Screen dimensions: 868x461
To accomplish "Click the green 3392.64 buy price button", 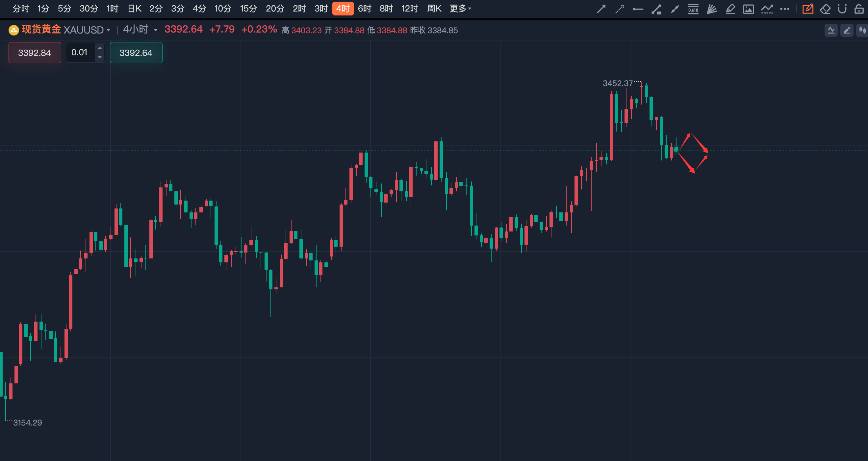I will [136, 53].
